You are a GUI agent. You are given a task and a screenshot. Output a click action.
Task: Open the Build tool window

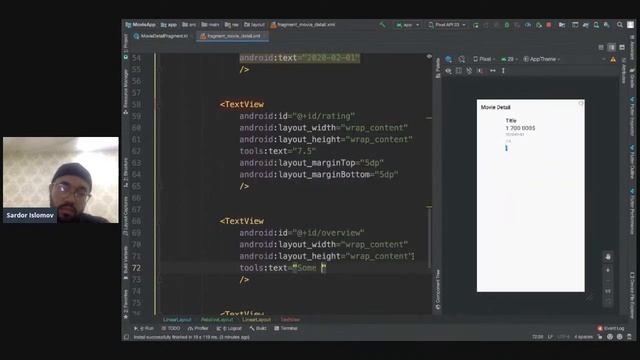258,328
